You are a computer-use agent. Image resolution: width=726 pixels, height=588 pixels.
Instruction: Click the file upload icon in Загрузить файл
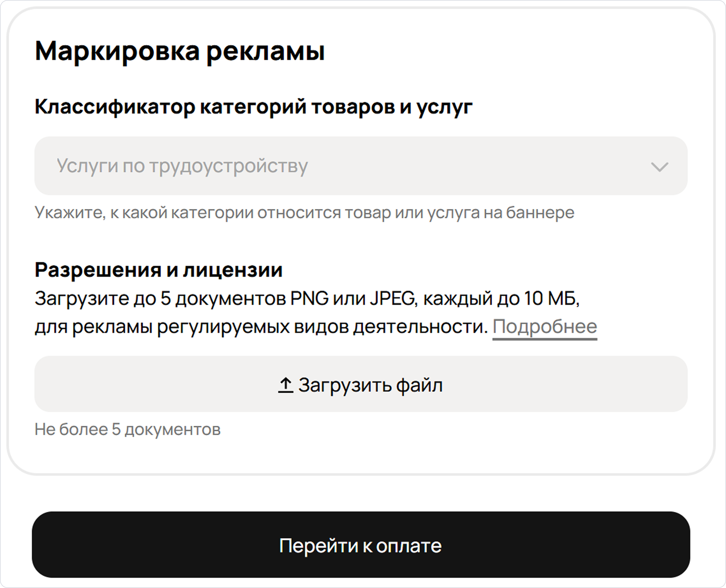pos(285,385)
